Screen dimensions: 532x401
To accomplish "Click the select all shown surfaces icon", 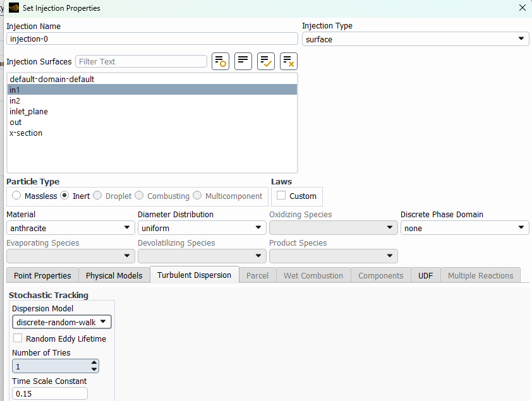I will coord(266,61).
